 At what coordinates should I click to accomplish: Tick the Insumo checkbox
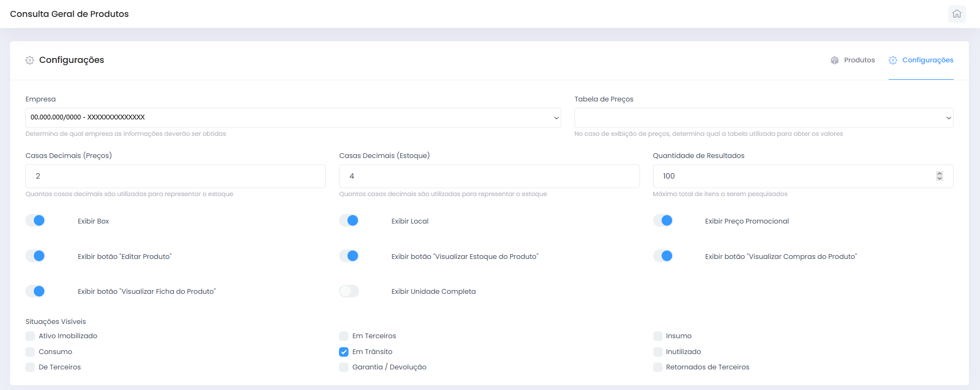pos(657,336)
